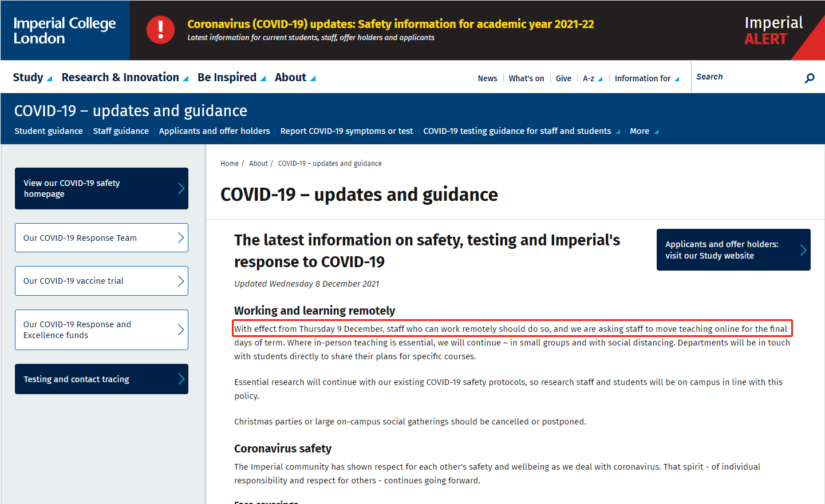This screenshot has width=825, height=504.
Task: Open Coronavirus updates safety information headline
Action: pos(390,24)
